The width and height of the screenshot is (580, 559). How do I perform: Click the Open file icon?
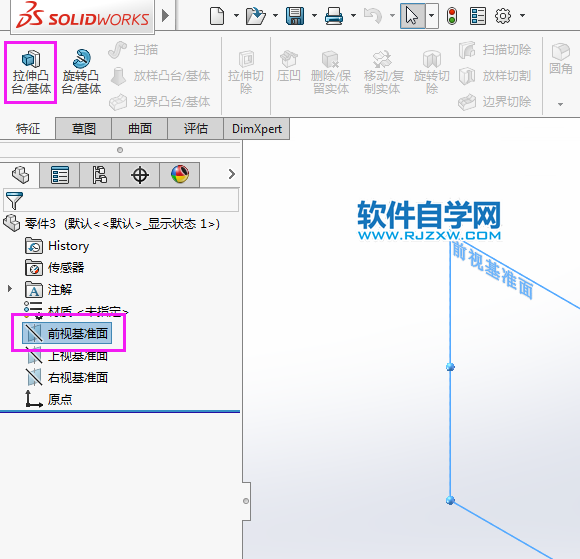[x=256, y=16]
